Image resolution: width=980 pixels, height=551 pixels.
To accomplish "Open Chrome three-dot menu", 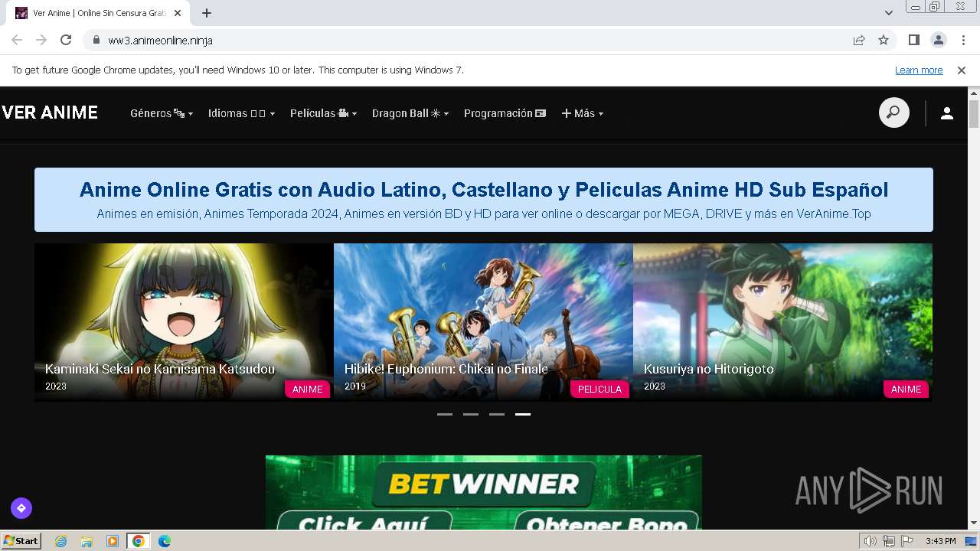I will 963,40.
